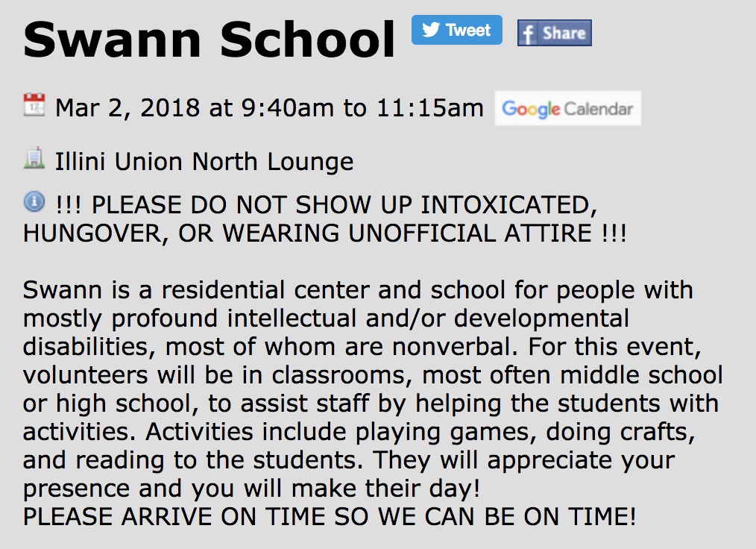
Task: Click the blue info icon
Action: click(x=34, y=201)
